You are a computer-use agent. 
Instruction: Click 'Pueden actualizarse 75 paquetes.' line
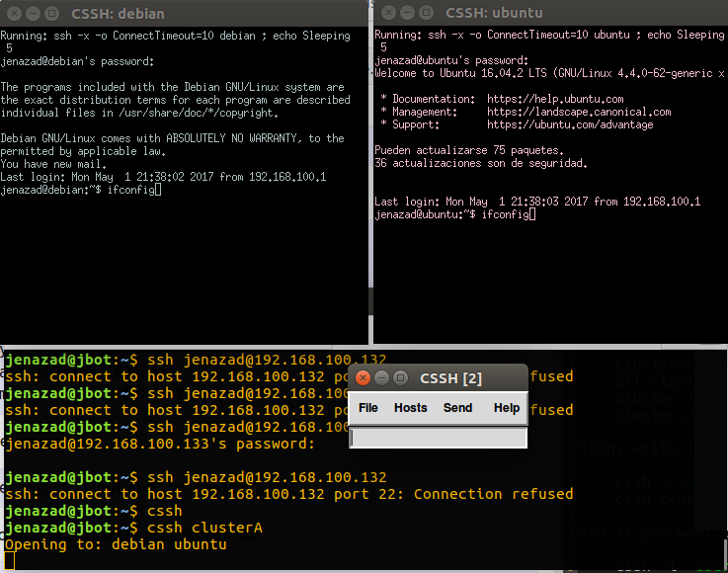[x=469, y=150]
